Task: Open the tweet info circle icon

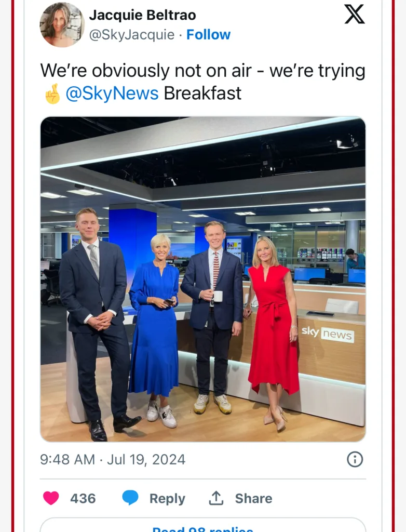Action: point(355,459)
